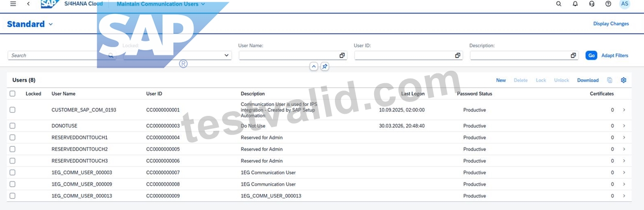
Task: Open details arrow for CUSTOMER_SAP_COM_0193
Action: coord(624,110)
